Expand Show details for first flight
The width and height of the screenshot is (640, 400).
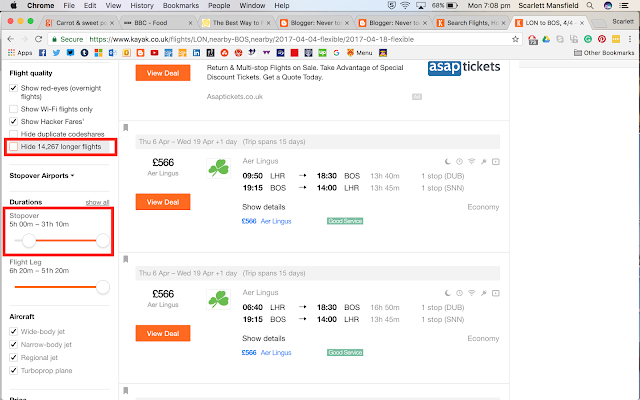point(264,207)
